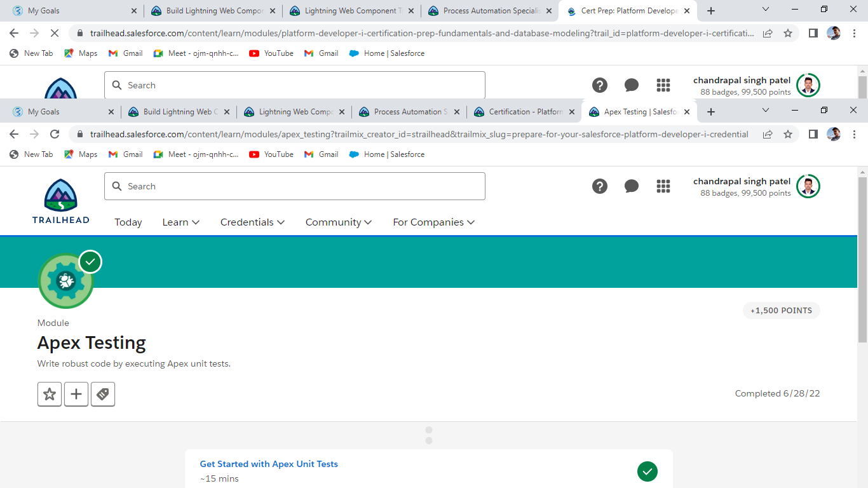Screen dimensions: 868x488
Task: Open the Home | Salesforce bookmark
Action: click(387, 154)
